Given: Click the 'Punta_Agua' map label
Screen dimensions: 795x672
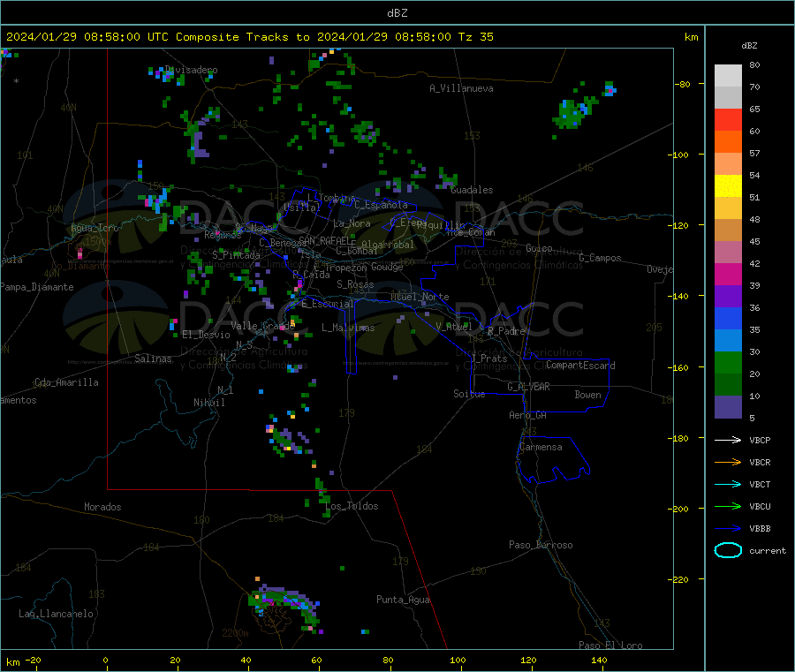Looking at the screenshot, I should (x=403, y=600).
